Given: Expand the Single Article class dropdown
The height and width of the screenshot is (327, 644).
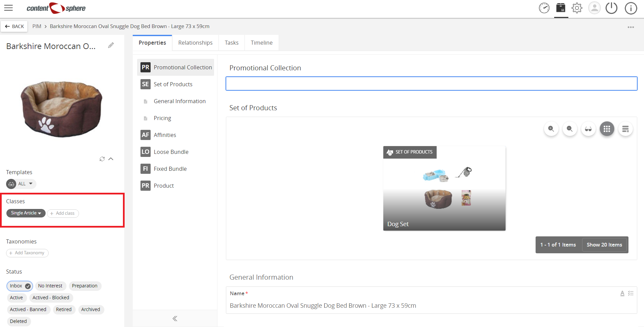Looking at the screenshot, I should (26, 213).
